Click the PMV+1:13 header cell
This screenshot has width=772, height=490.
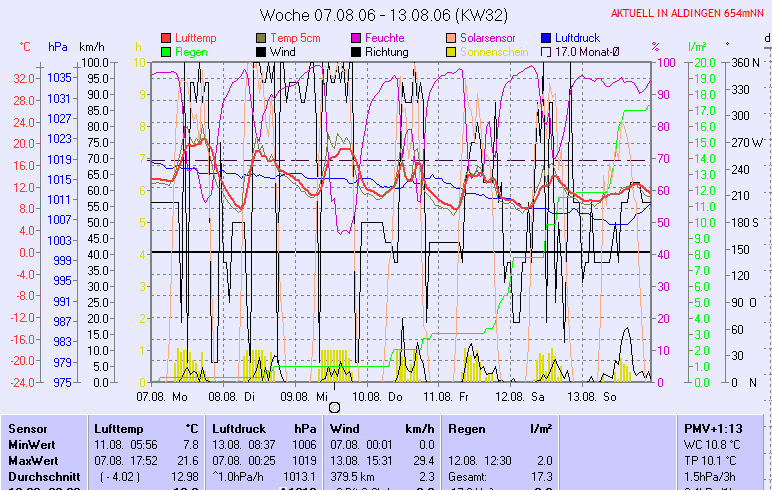[709, 428]
